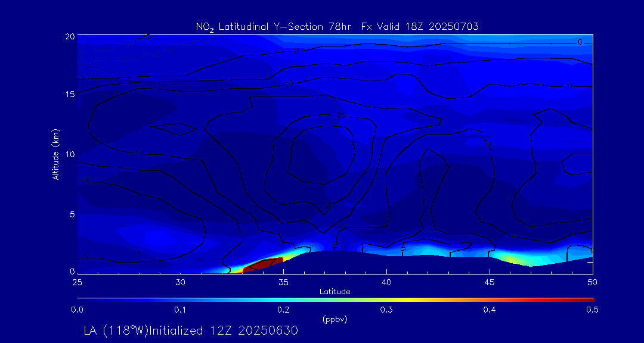The width and height of the screenshot is (644, 343).
Task: Click color bar tick label "0.1"
Action: point(180,311)
